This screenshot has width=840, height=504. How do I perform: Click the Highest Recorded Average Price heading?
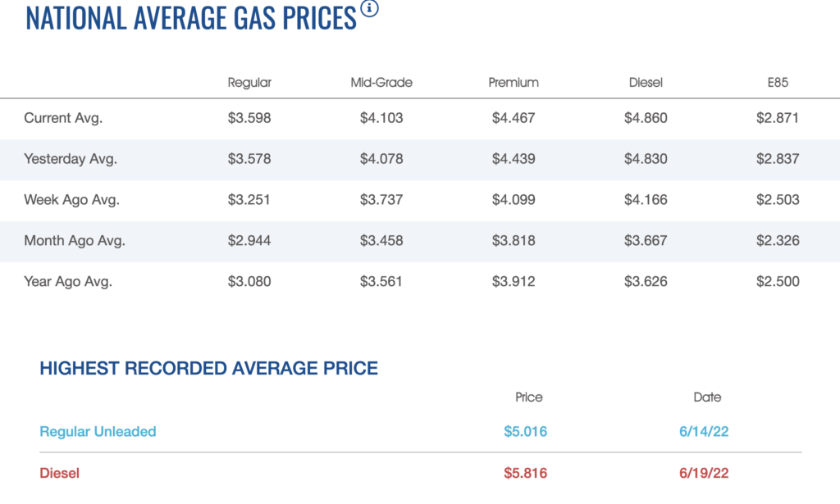point(208,369)
